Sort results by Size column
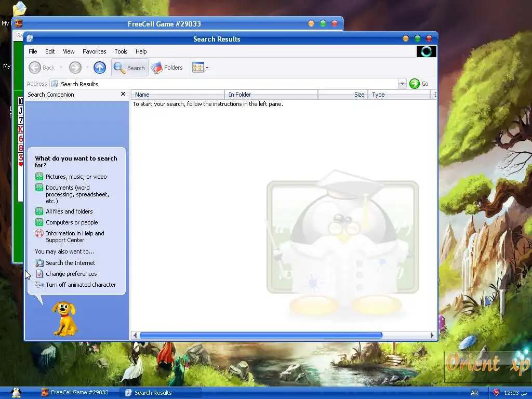The width and height of the screenshot is (532, 399). [343, 95]
